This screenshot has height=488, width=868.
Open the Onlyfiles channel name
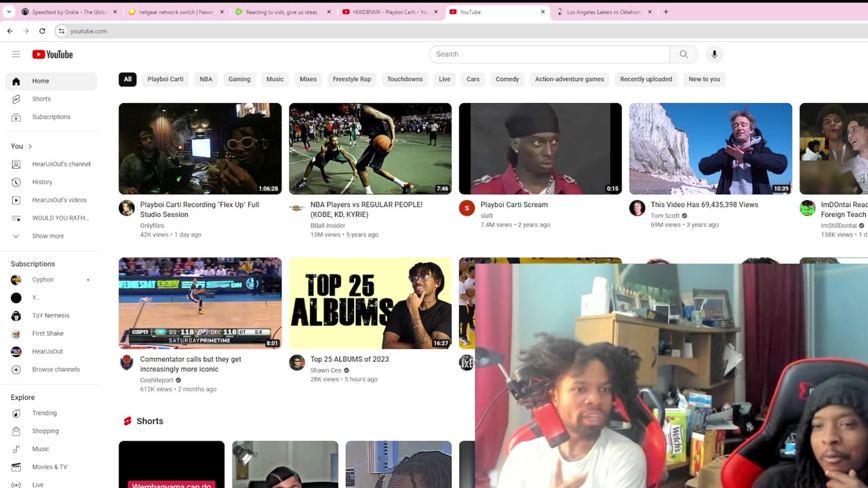[x=152, y=226]
